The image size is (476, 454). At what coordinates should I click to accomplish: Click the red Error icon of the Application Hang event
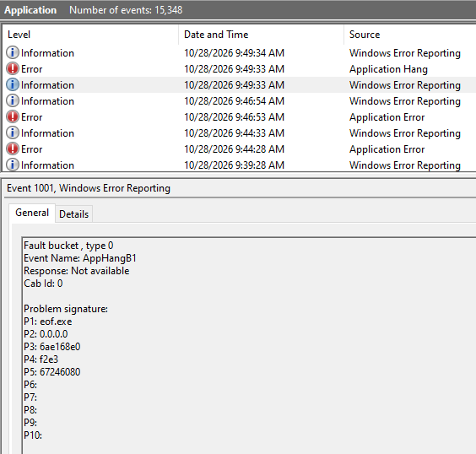click(13, 69)
